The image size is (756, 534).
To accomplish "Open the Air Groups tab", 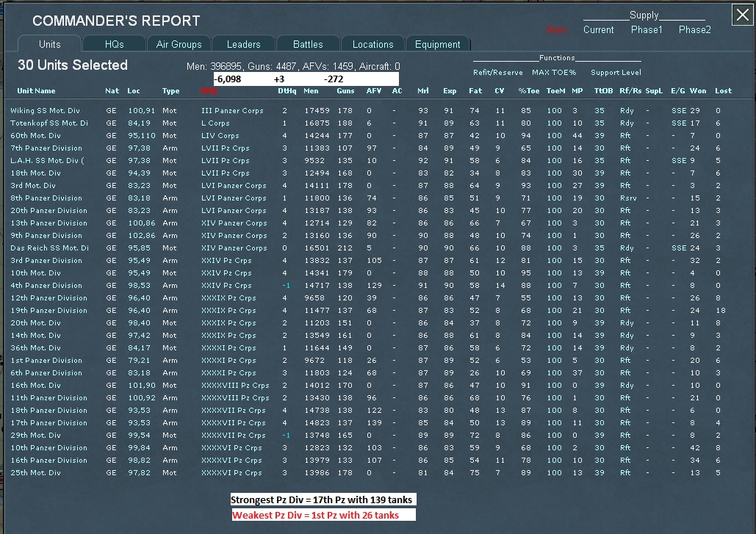I will point(179,44).
